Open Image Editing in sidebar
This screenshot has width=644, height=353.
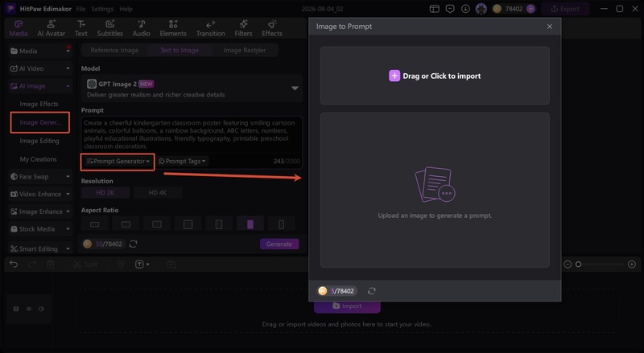click(x=39, y=141)
